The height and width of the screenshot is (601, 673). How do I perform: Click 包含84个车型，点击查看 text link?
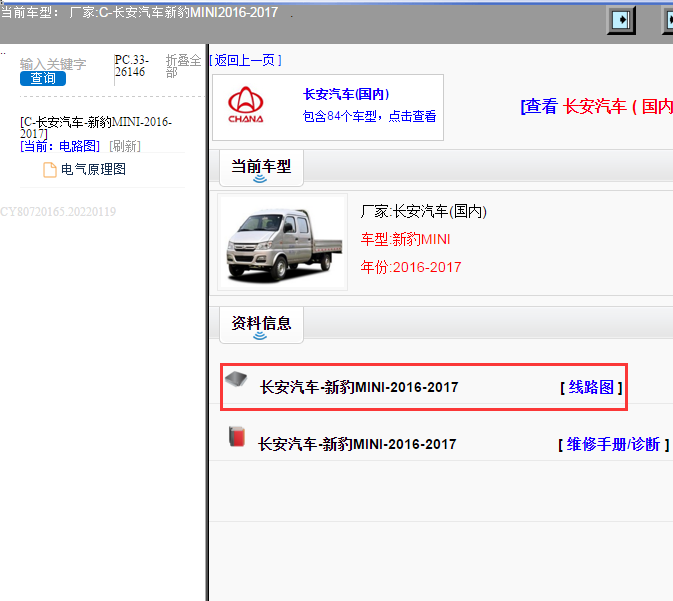pos(369,116)
